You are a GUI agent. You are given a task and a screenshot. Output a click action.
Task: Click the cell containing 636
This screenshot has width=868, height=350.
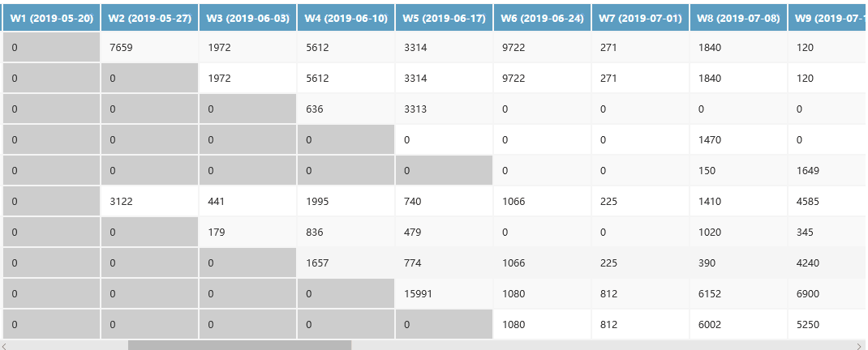click(x=346, y=109)
